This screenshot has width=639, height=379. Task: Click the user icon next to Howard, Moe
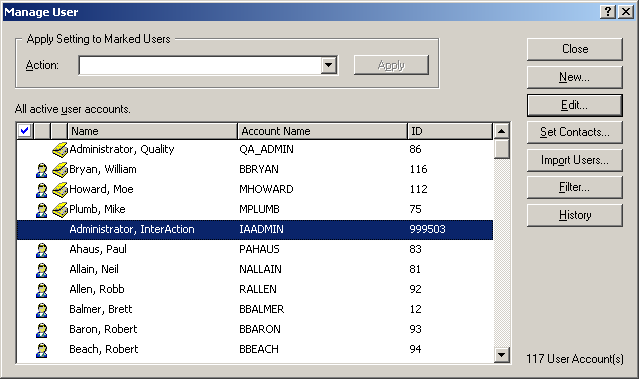coord(42,190)
